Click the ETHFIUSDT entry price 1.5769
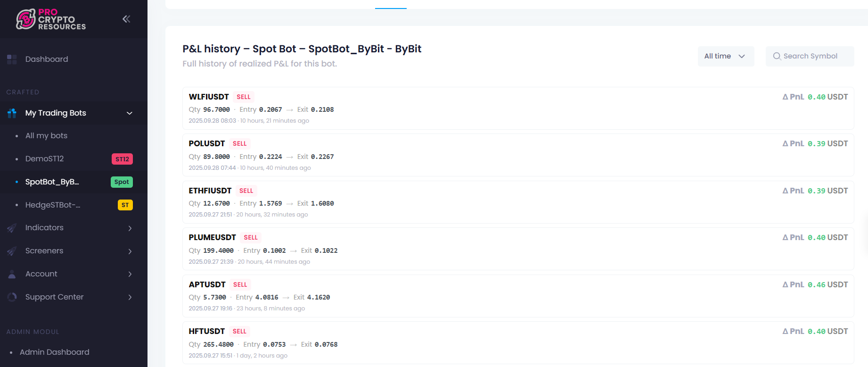The height and width of the screenshot is (367, 868). click(270, 203)
